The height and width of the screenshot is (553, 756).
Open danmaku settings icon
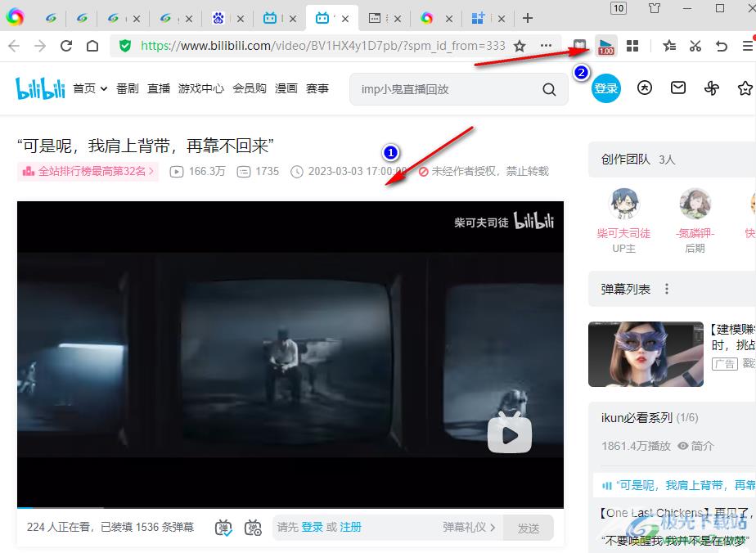tap(253, 528)
